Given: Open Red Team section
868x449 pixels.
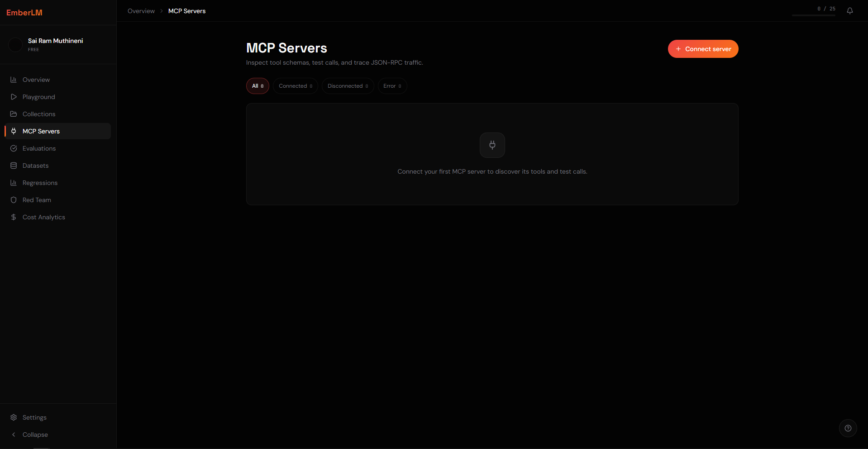Looking at the screenshot, I should (58, 200).
